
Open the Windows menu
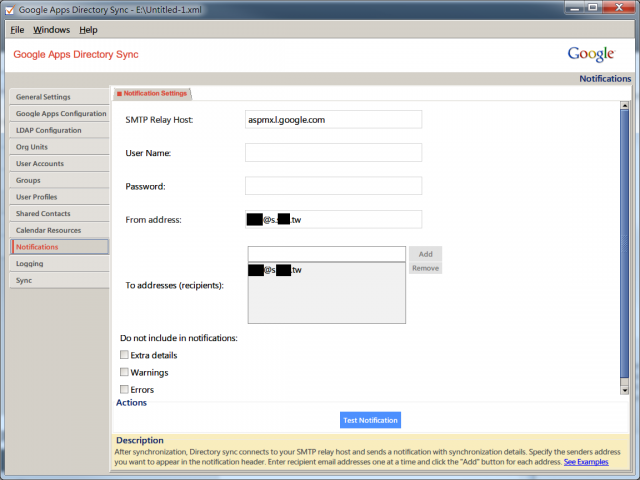51,30
